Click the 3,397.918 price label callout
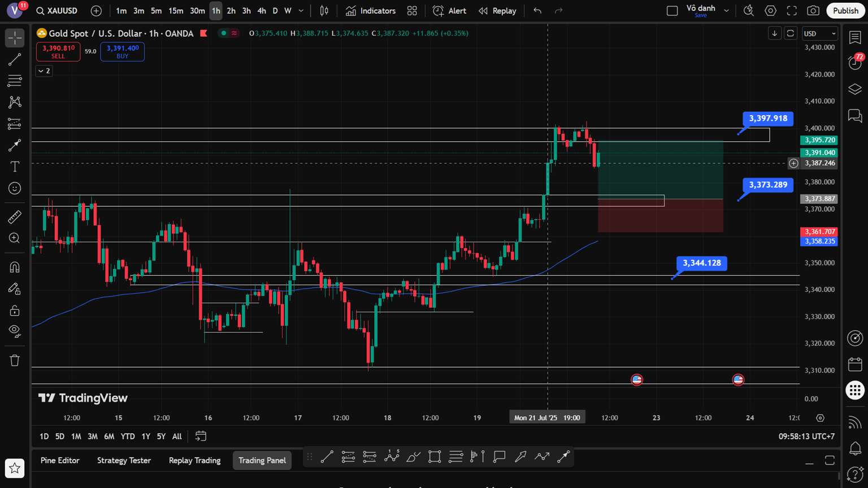The image size is (868, 488). [x=768, y=119]
